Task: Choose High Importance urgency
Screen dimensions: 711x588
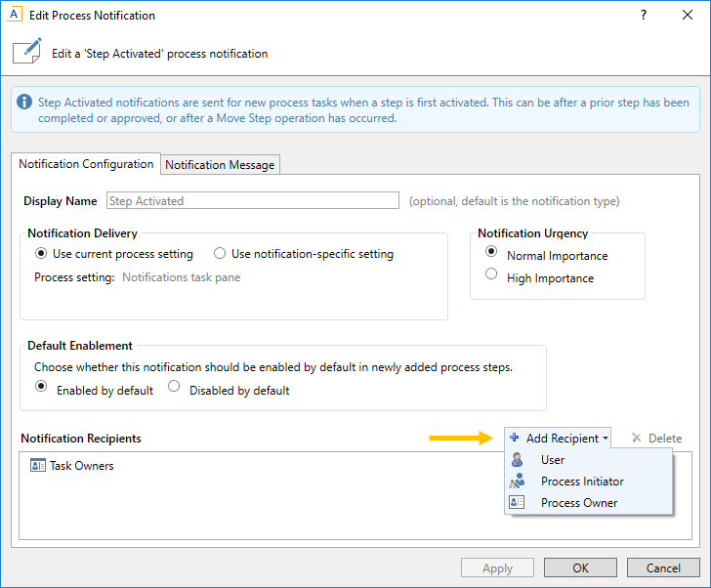Action: (x=491, y=275)
